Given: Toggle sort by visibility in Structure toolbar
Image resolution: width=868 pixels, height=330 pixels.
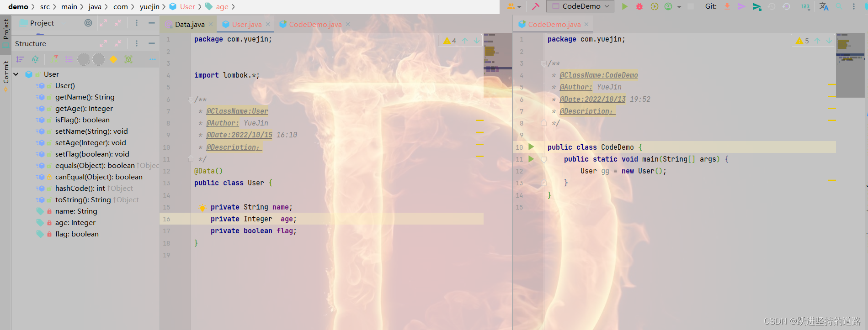Looking at the screenshot, I should (x=20, y=59).
